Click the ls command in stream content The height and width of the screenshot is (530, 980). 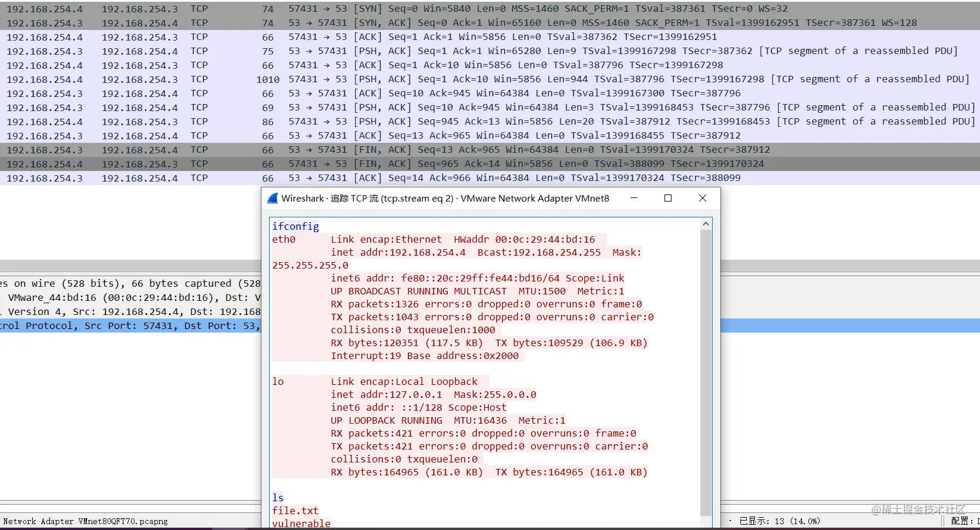[x=278, y=498]
